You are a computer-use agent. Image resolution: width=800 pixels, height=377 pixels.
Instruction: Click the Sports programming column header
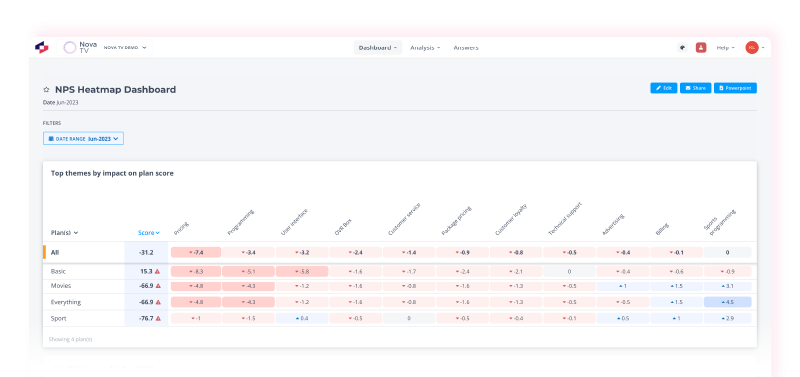coord(721,223)
